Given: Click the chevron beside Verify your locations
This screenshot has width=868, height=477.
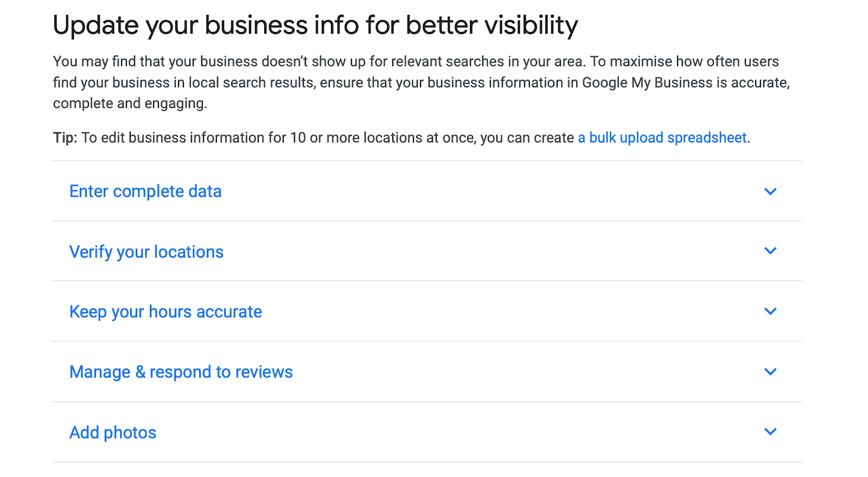Looking at the screenshot, I should pyautogui.click(x=770, y=251).
